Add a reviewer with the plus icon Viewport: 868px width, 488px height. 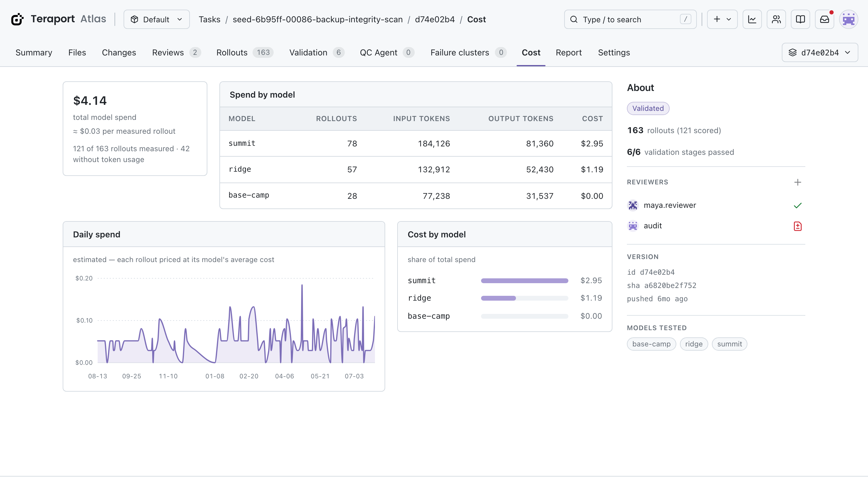click(797, 182)
